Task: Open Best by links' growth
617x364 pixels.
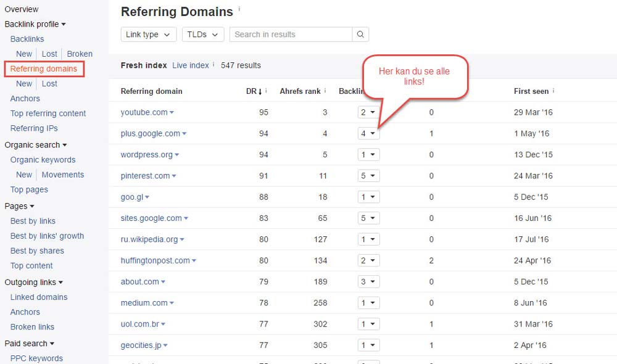Action: 48,236
